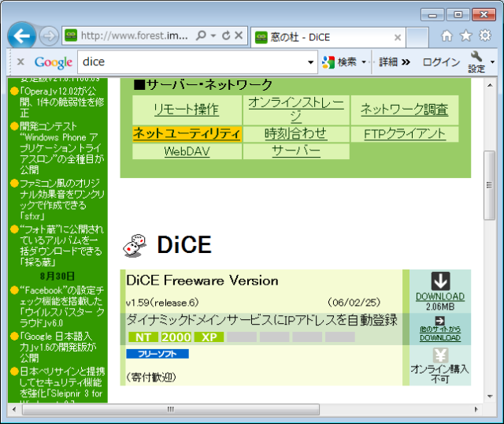Image resolution: width=504 pixels, height=424 pixels.
Task: Expand the Google search history dropdown
Action: point(310,62)
